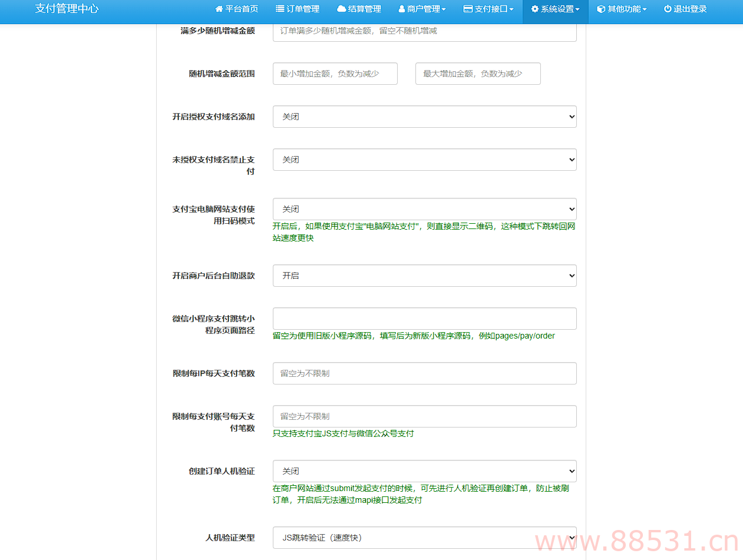
Task: Open the 支付宝电脑网站支付使用扫码模式 dropdown
Action: tap(424, 209)
